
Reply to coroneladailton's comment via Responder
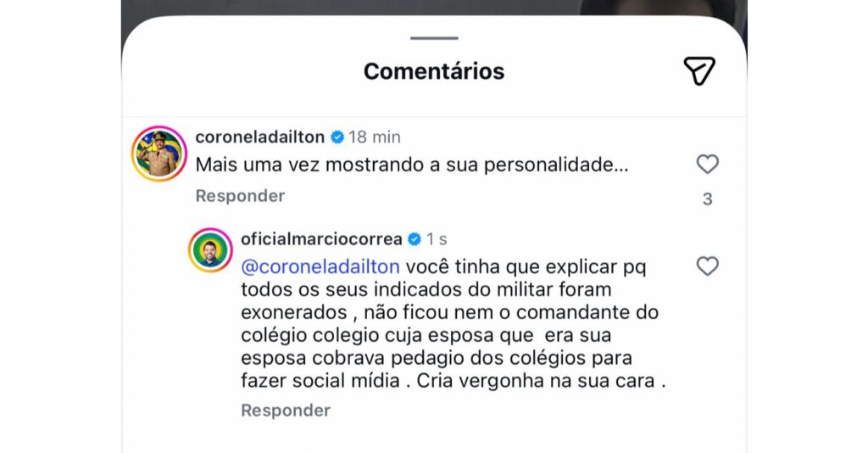pyautogui.click(x=240, y=196)
